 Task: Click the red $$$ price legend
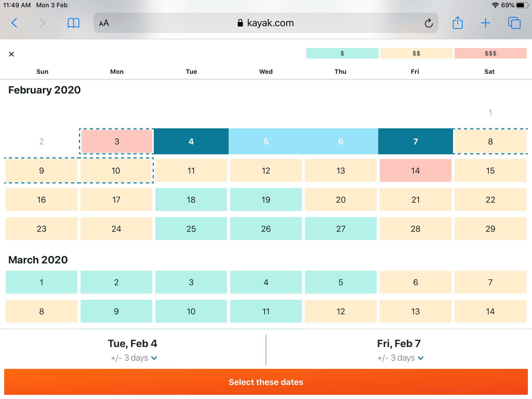(490, 53)
